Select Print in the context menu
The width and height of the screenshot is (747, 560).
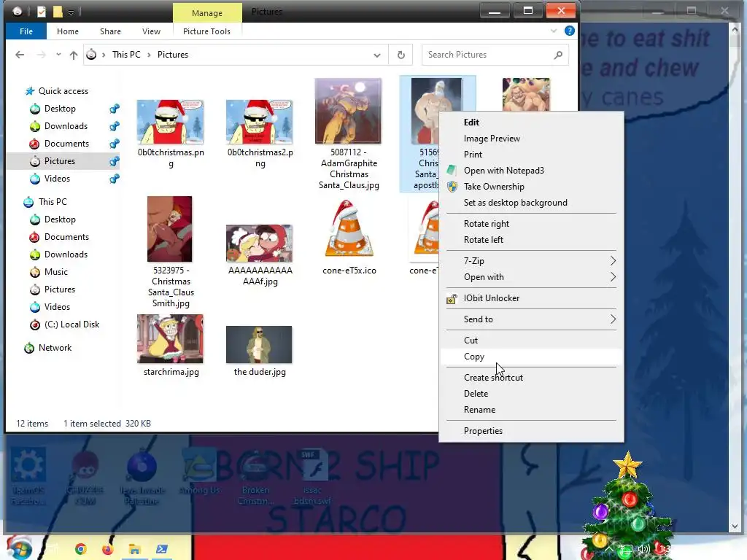pyautogui.click(x=531, y=155)
